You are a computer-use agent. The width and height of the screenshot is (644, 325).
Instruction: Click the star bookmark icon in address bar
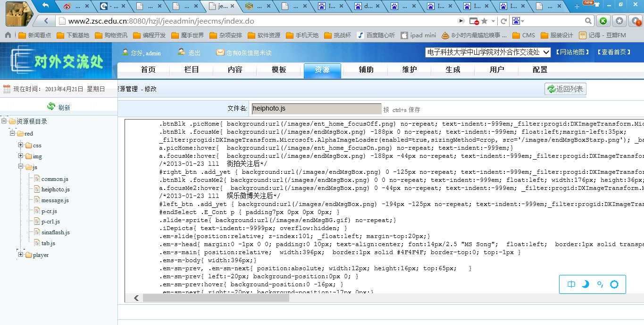point(484,21)
